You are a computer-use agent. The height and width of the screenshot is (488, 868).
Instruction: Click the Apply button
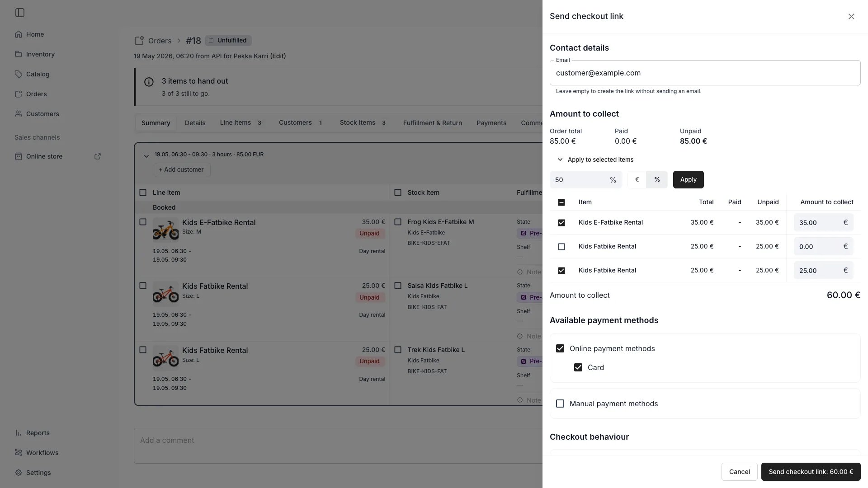click(688, 180)
